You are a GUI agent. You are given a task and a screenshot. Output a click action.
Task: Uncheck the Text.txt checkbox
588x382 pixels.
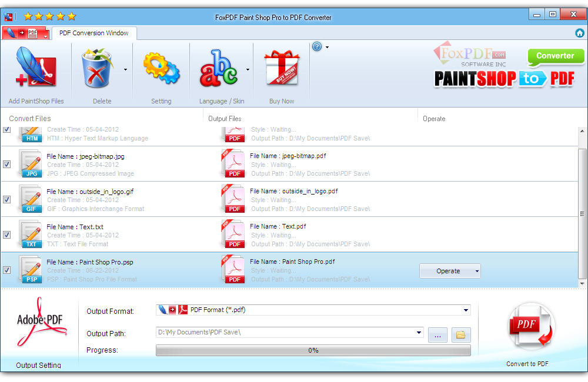pos(6,234)
